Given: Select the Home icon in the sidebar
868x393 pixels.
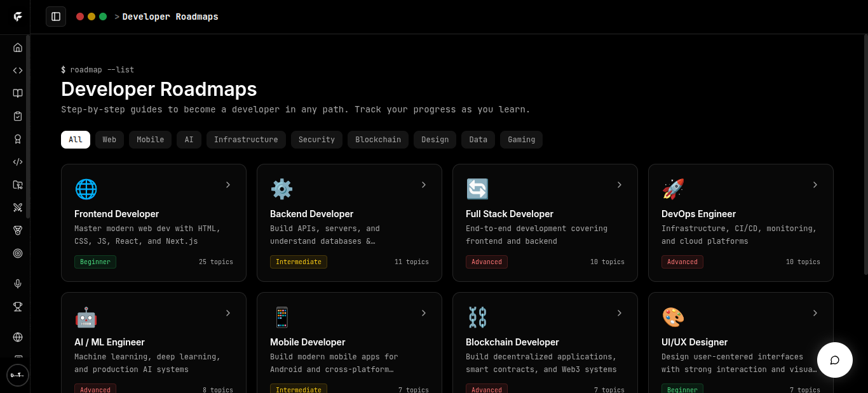Looking at the screenshot, I should 17,47.
